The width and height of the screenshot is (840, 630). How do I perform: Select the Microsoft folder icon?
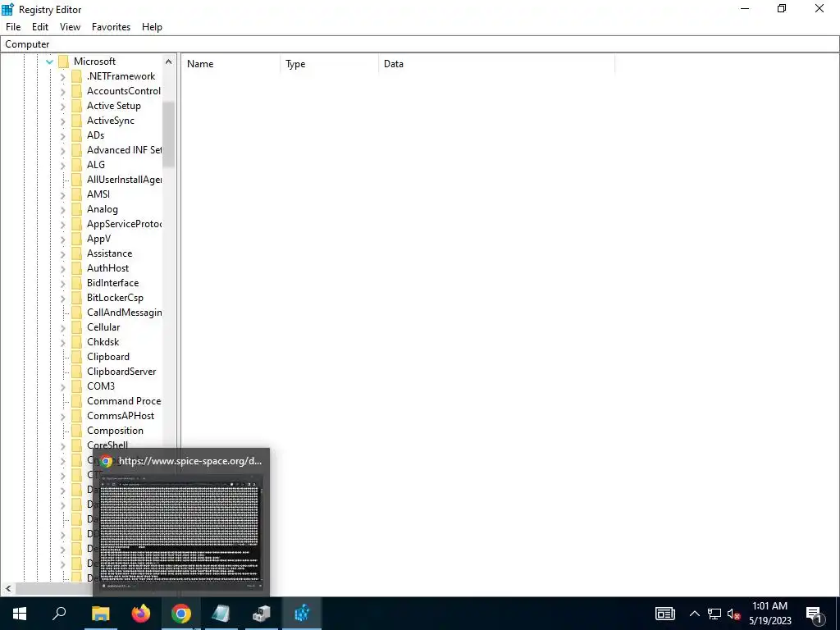pos(64,61)
